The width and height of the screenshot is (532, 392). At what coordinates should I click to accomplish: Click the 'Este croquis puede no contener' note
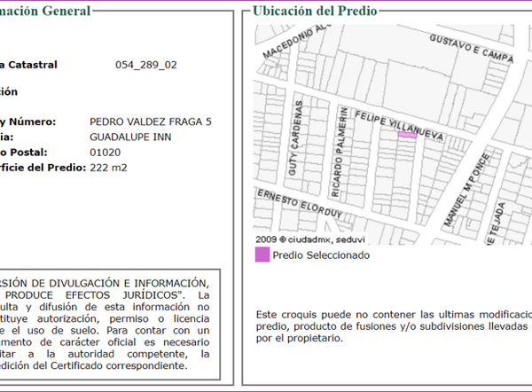394,326
